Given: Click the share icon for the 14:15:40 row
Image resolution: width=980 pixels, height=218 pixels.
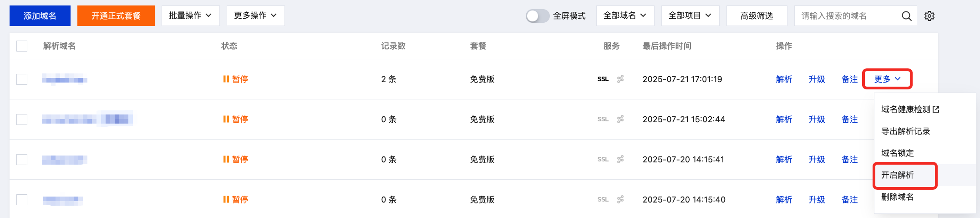Looking at the screenshot, I should (620, 200).
